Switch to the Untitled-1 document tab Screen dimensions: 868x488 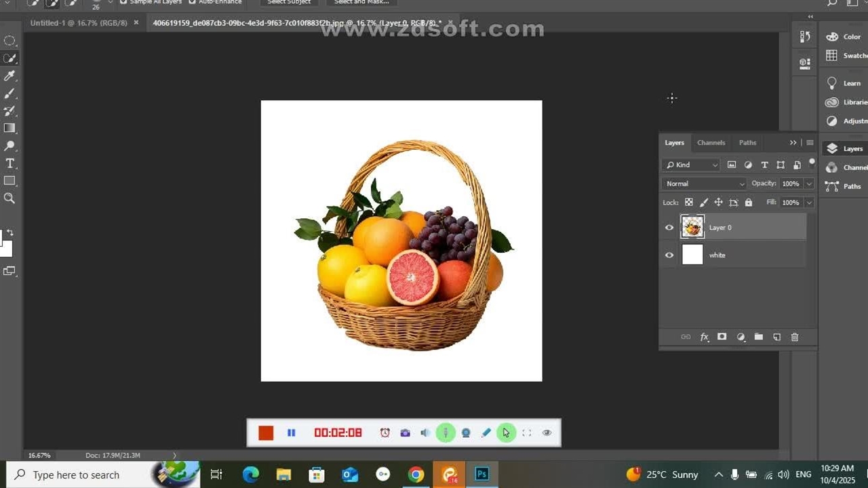coord(78,23)
